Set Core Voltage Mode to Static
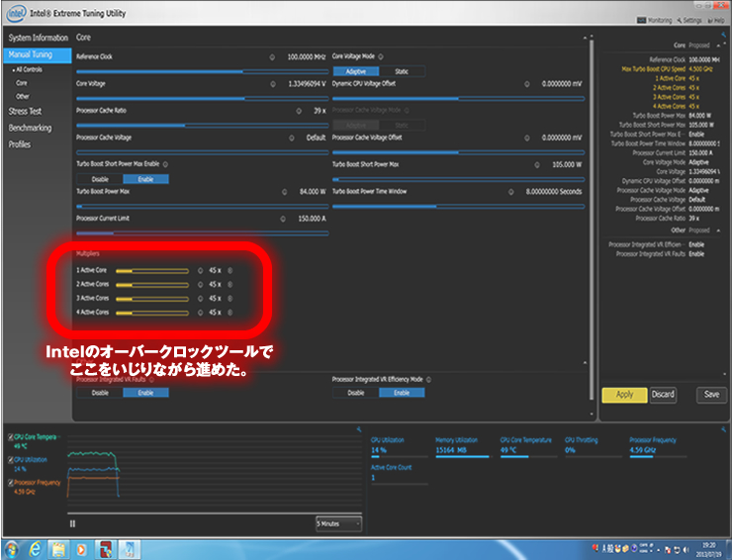The image size is (732, 560). 402,71
